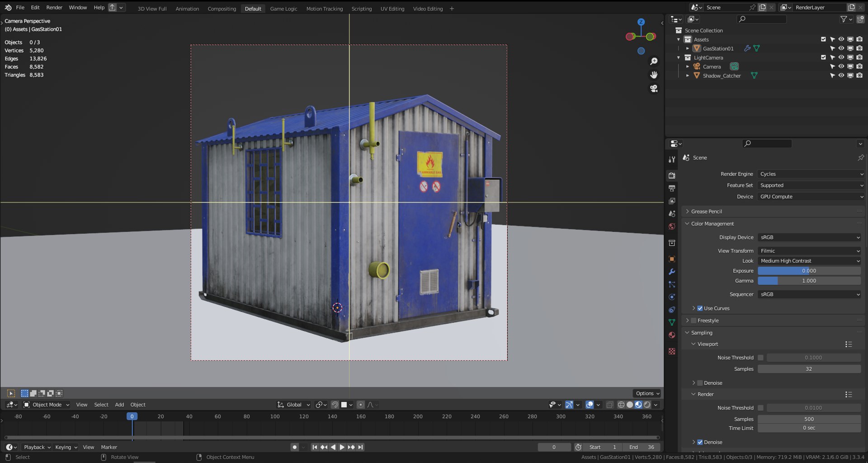Switch viewport to solid shading
868x463 pixels.
630,405
